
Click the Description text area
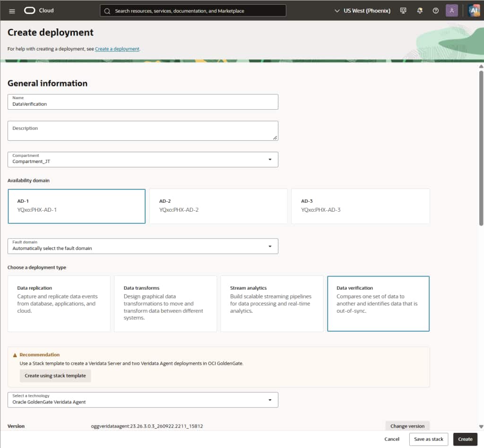143,131
